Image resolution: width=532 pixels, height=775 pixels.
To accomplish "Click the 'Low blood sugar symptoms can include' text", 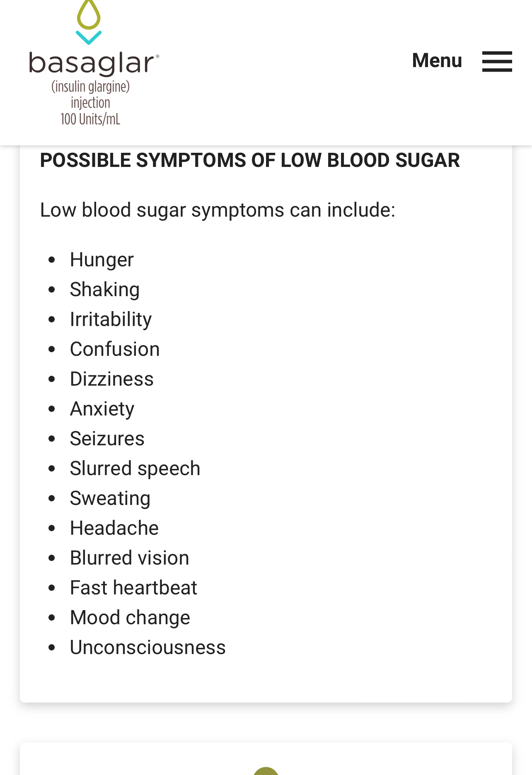I will click(218, 210).
